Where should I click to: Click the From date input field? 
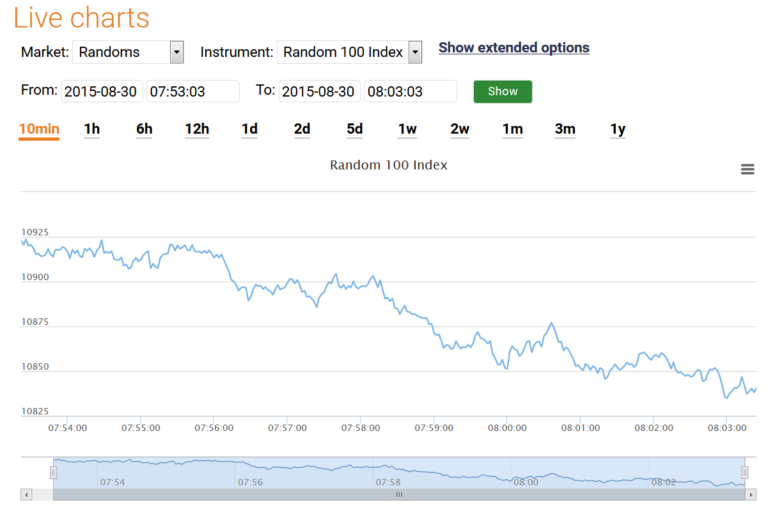(x=102, y=91)
